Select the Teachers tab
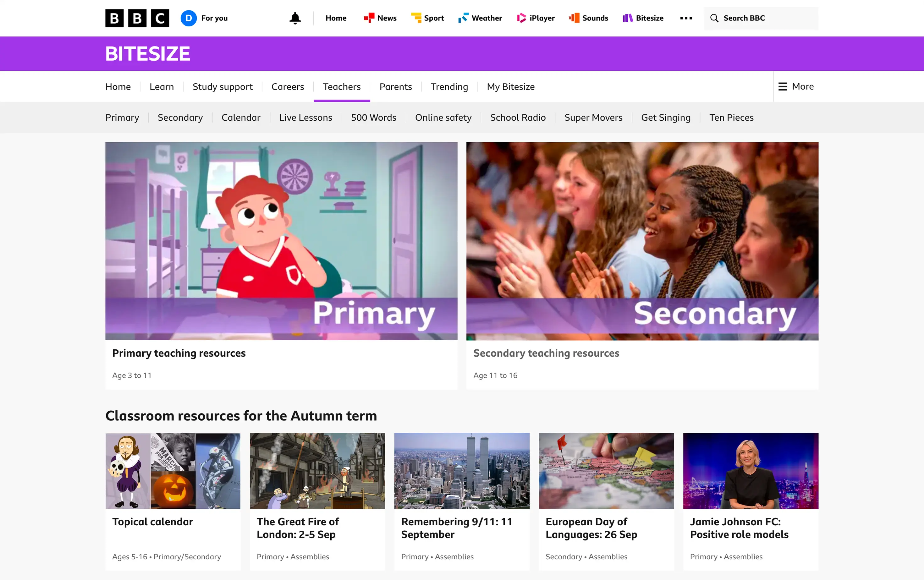The image size is (924, 580). tap(342, 87)
